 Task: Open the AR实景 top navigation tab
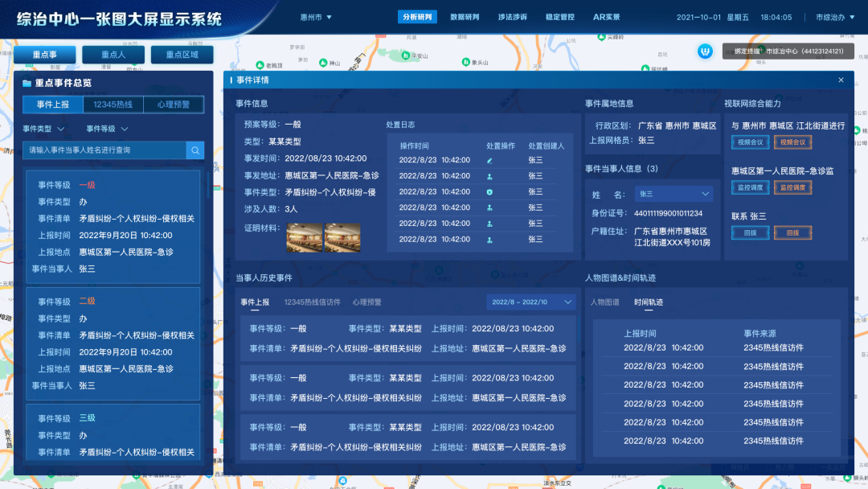(606, 17)
